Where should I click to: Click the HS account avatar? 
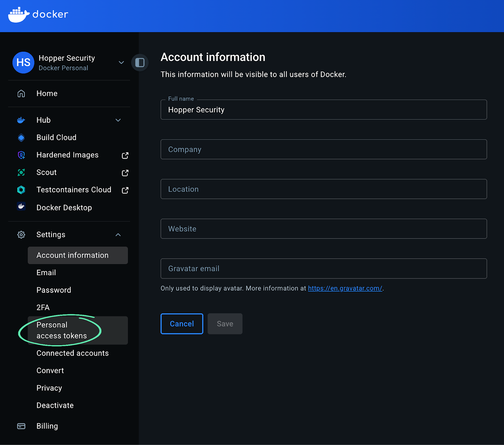pos(23,63)
